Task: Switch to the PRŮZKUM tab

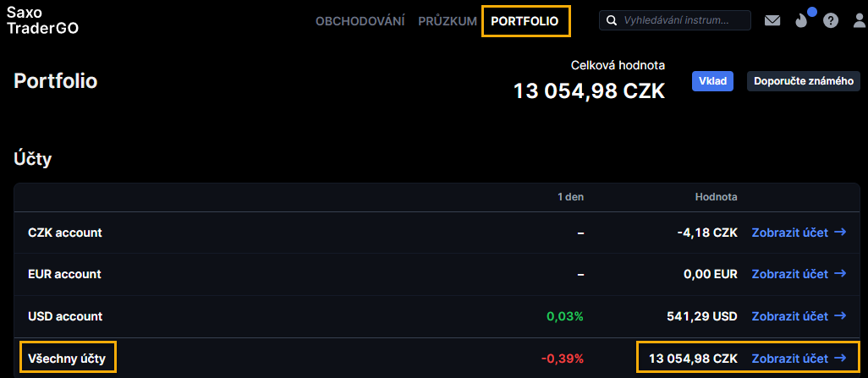Action: pos(448,21)
